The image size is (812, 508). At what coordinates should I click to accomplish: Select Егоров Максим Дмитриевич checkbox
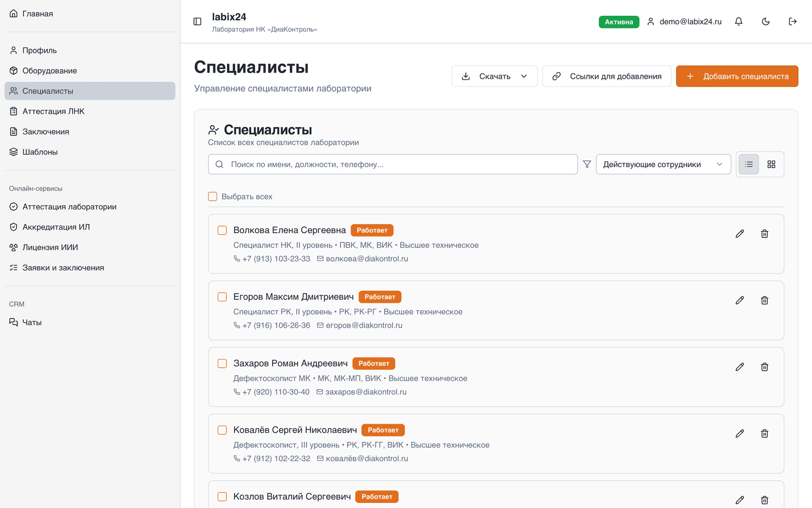pos(222,297)
